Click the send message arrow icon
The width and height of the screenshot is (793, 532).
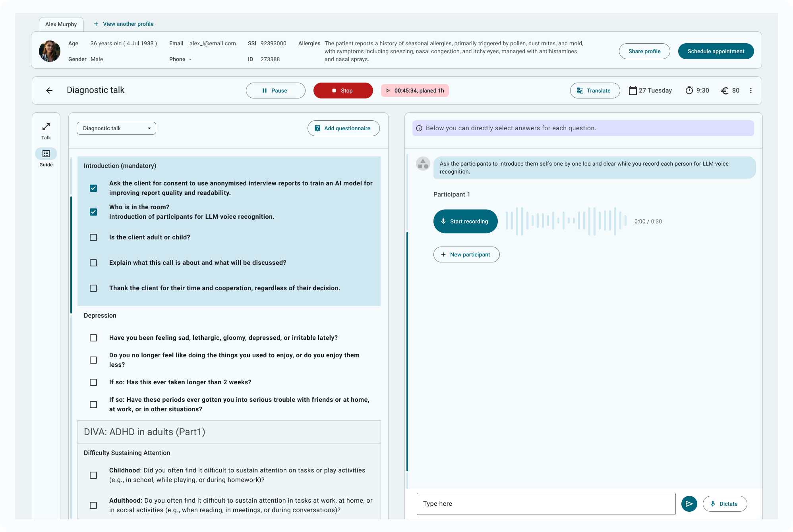point(689,504)
